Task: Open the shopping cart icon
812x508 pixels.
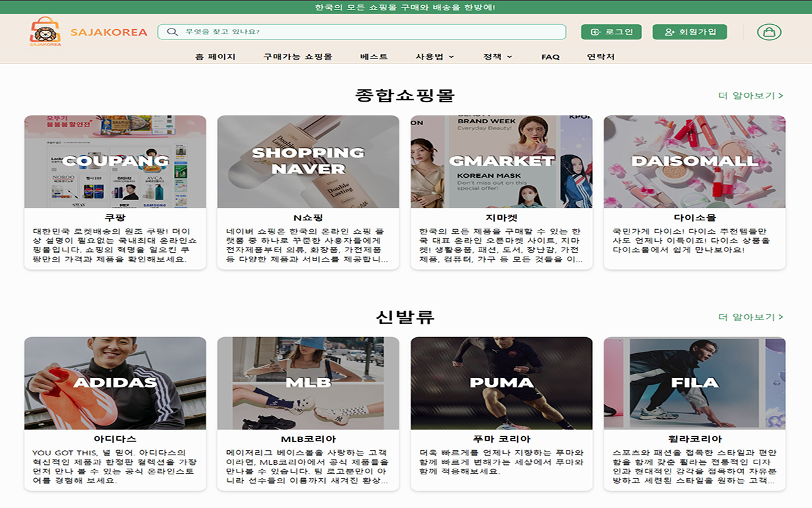Action: (x=769, y=32)
